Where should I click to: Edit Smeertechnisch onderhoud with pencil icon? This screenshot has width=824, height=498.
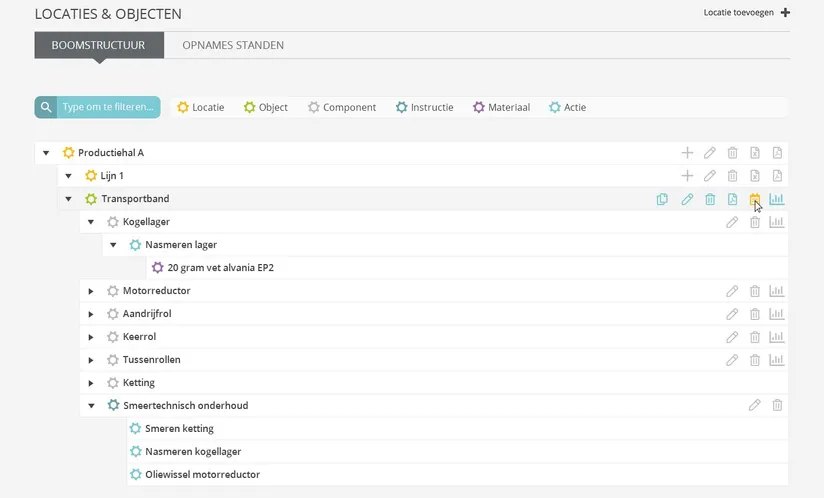(x=755, y=406)
